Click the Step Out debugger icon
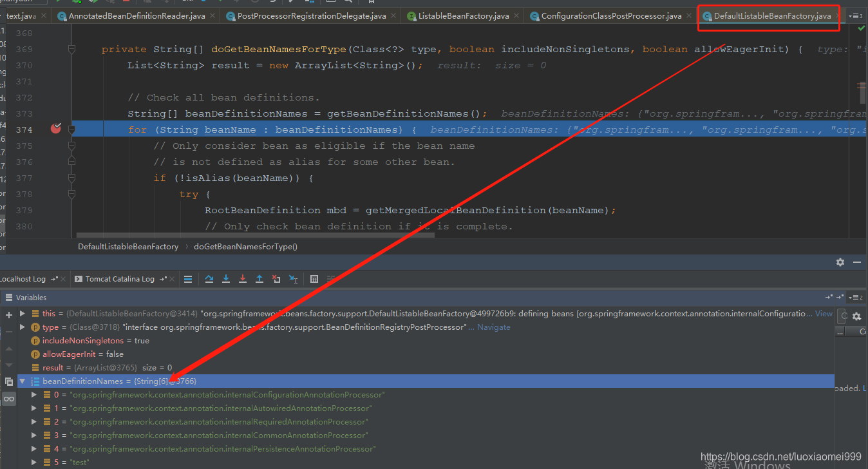The image size is (868, 469). 259,279
